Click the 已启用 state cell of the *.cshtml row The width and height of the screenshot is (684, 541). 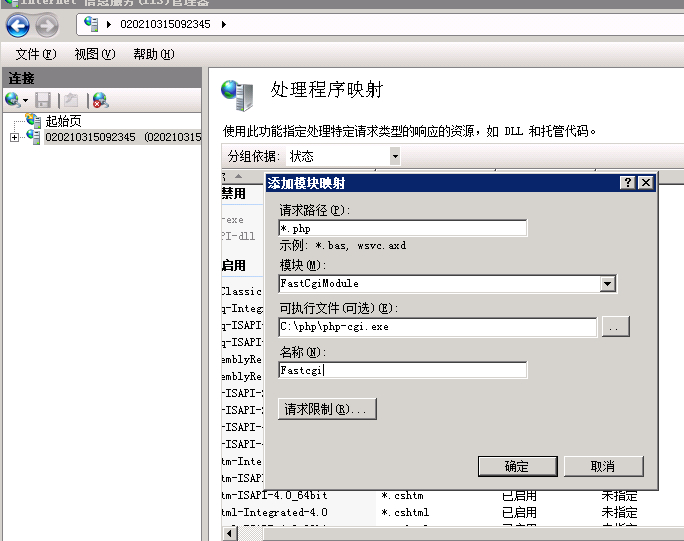click(x=520, y=512)
